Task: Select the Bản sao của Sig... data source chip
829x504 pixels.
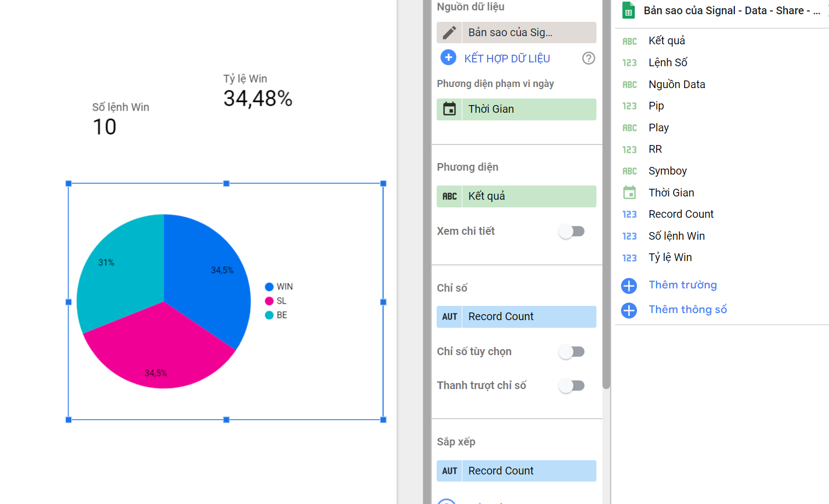Action: [x=517, y=33]
